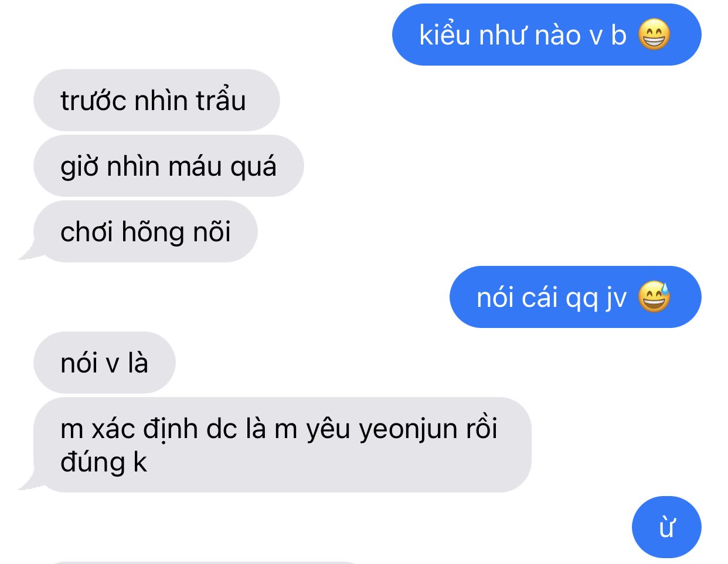This screenshot has height=564, width=728.
Task: Click the grinning emoji after "v b"
Action: tap(654, 35)
